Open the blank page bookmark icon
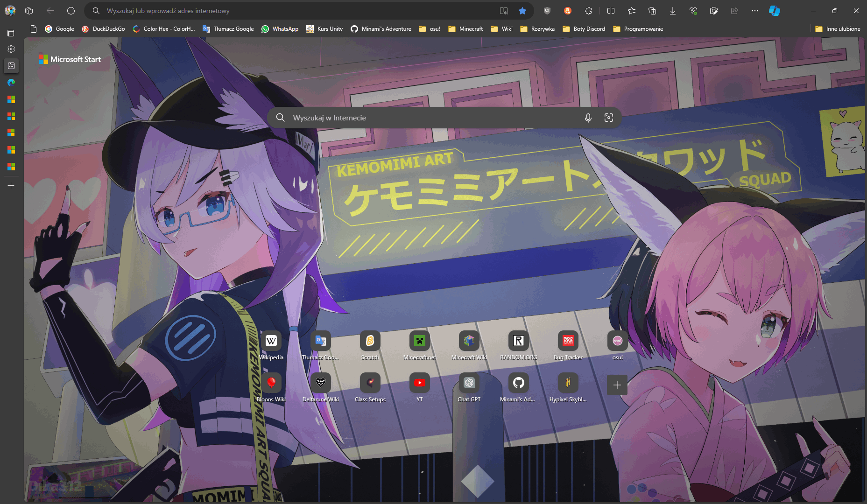 coord(33,29)
